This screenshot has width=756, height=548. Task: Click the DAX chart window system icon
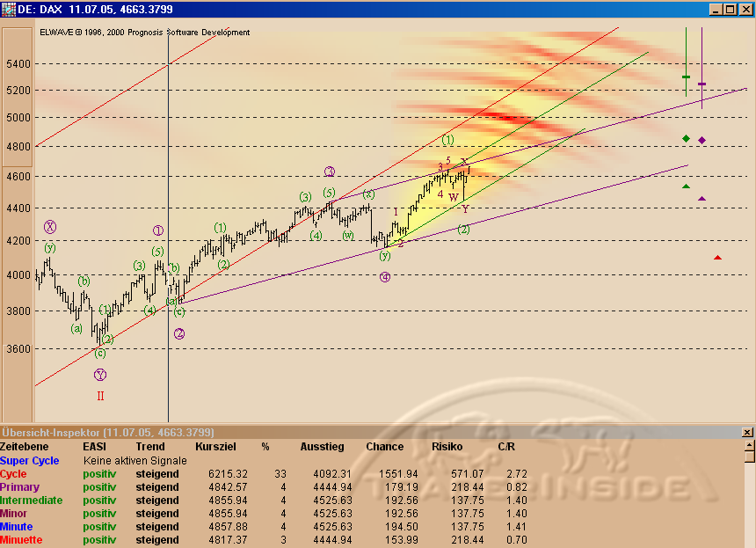tap(8, 9)
